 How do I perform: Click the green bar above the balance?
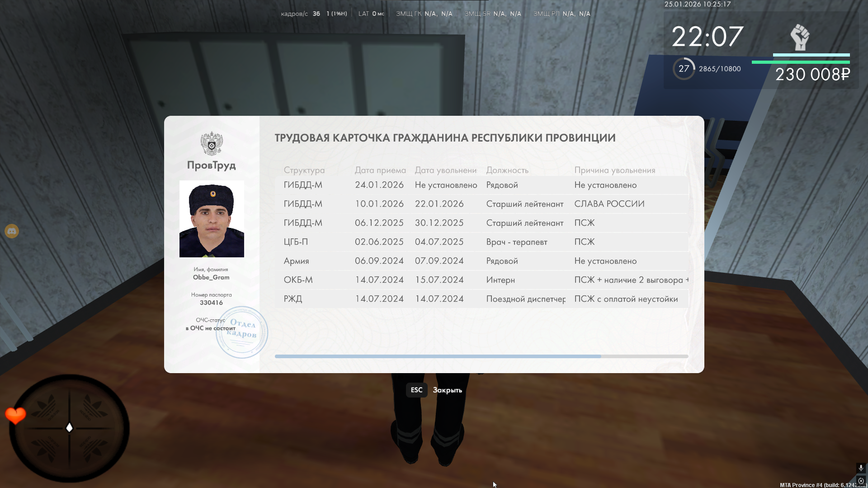800,62
